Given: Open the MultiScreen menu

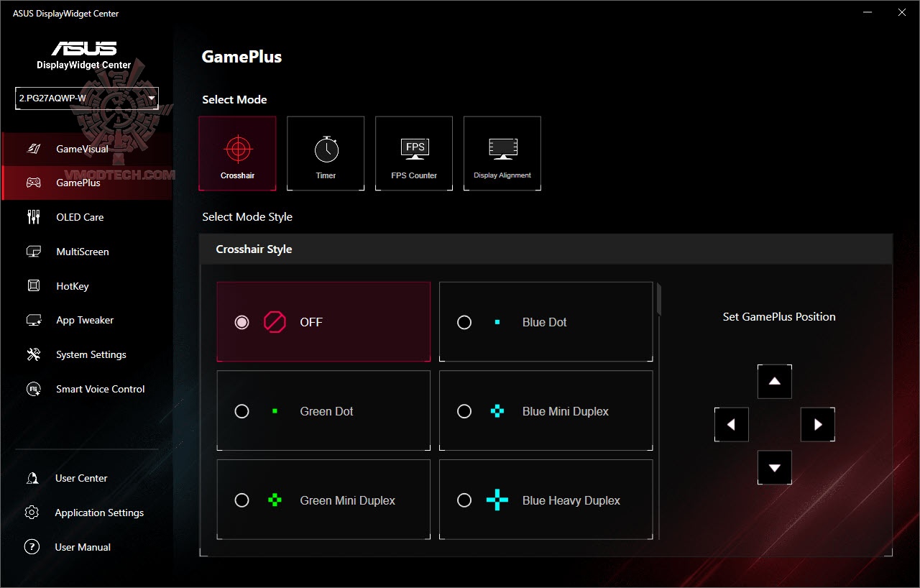Looking at the screenshot, I should pos(86,252).
